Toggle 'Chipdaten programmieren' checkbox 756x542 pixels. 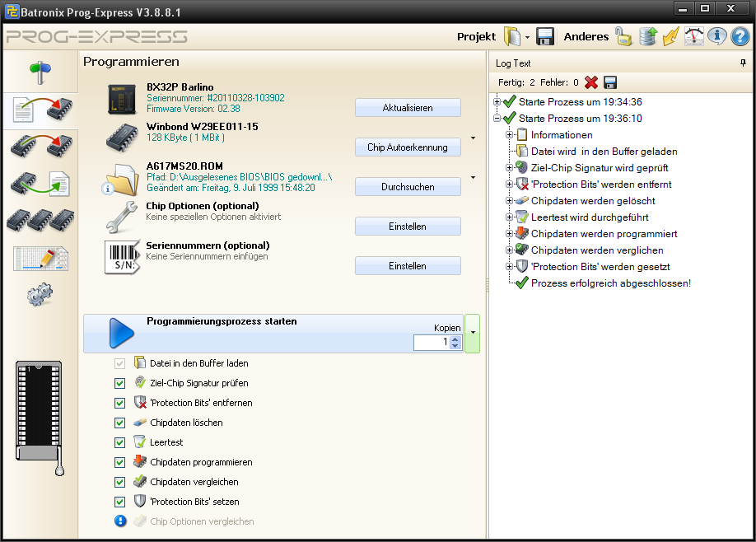[x=119, y=462]
